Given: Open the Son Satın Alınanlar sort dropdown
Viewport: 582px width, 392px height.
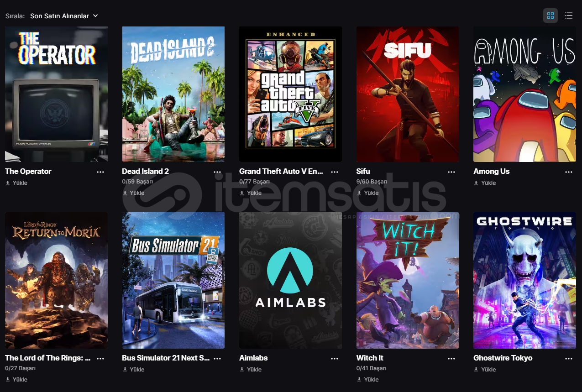Looking at the screenshot, I should [64, 16].
